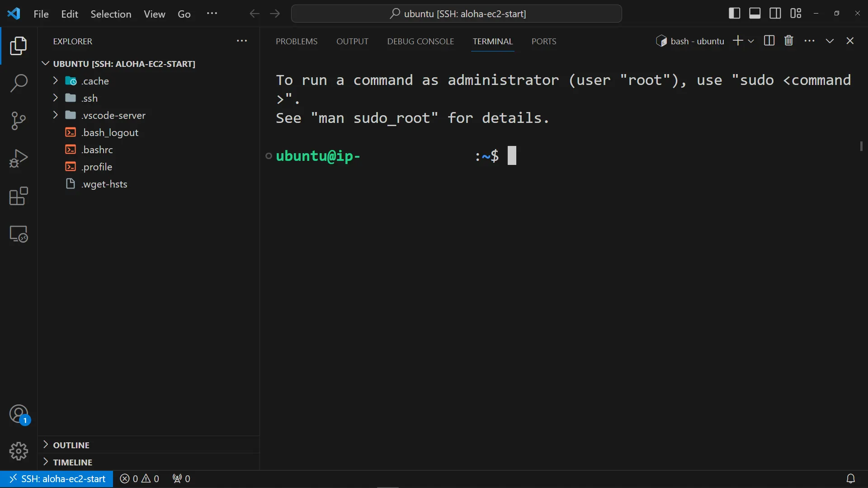Open the Extensions view

[x=19, y=197]
